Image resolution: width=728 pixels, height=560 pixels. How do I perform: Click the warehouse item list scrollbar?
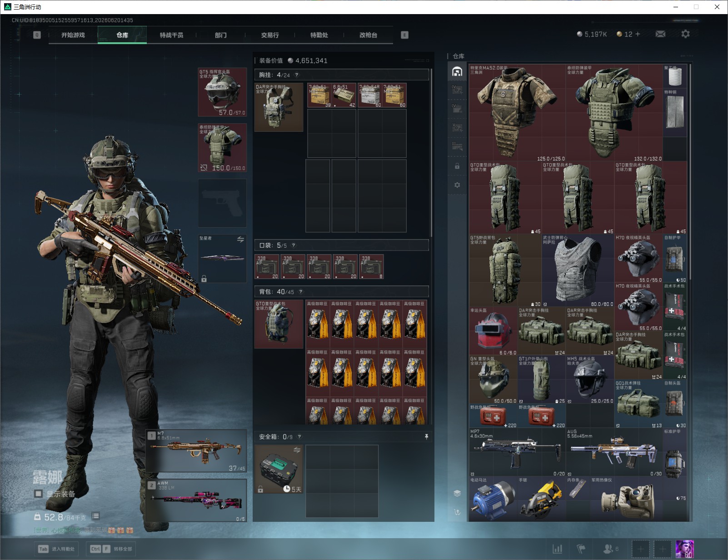690,172
